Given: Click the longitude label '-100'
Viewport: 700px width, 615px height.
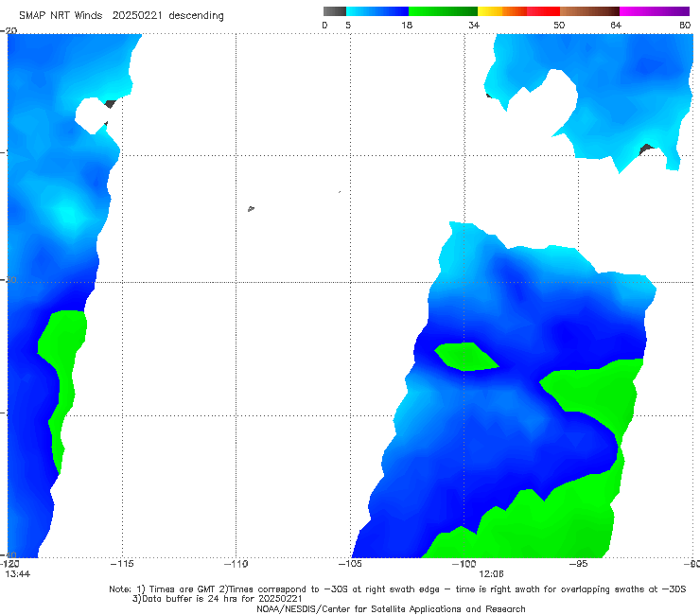Looking at the screenshot, I should [464, 564].
